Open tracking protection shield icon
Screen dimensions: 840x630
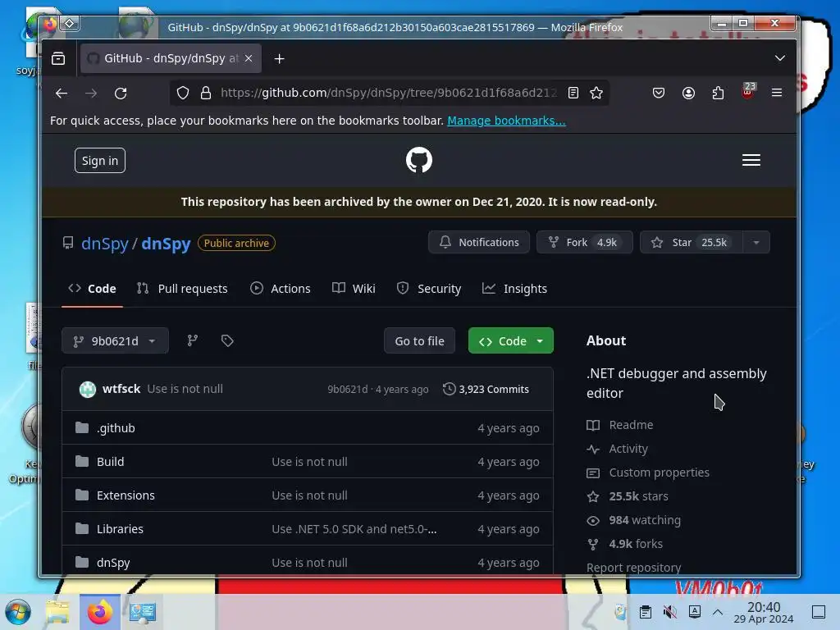[x=183, y=94]
